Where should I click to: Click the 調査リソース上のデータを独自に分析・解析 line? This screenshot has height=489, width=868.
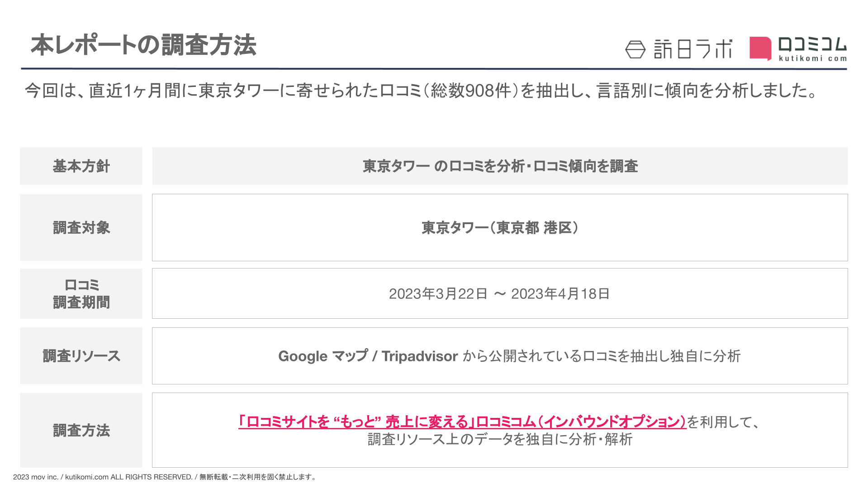(500, 439)
